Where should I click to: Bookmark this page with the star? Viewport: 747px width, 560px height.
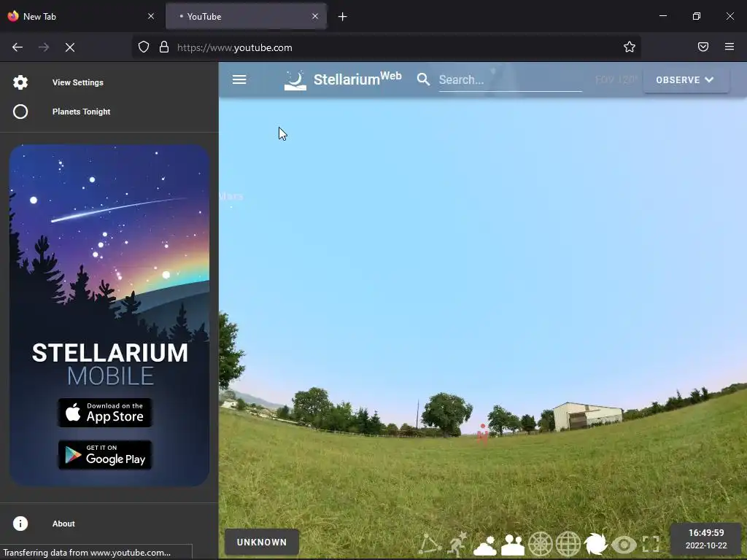[x=630, y=47]
